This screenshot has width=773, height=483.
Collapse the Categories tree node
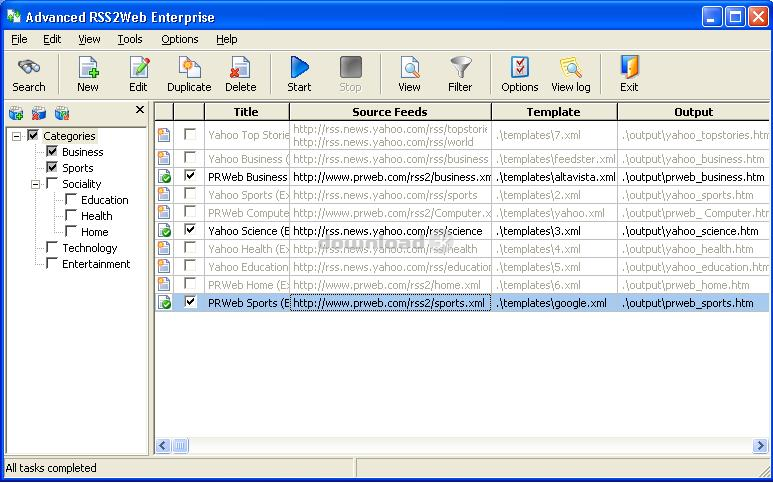point(17,136)
